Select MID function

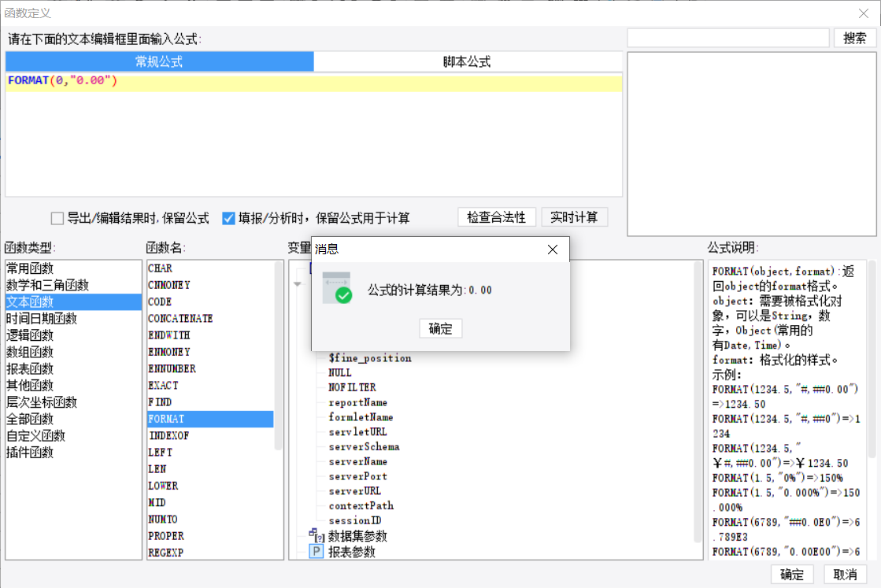210,503
